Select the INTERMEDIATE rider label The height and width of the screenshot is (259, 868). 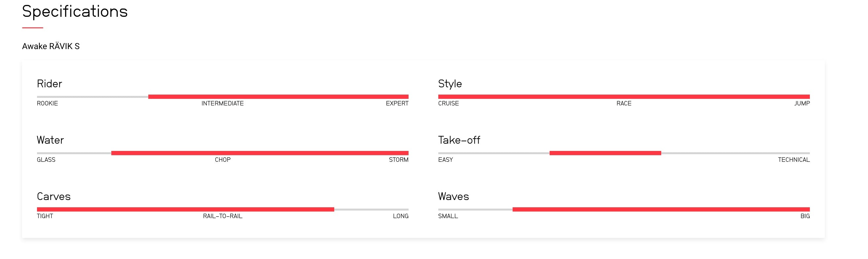pos(222,103)
